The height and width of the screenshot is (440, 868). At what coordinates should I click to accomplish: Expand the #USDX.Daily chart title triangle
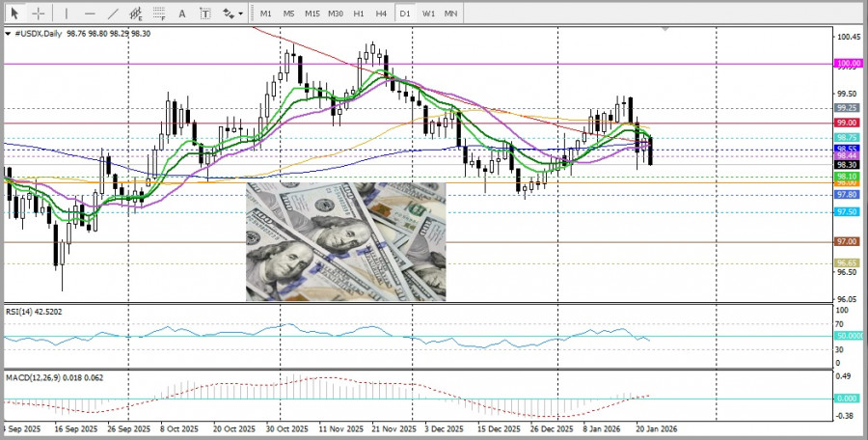pyautogui.click(x=8, y=34)
